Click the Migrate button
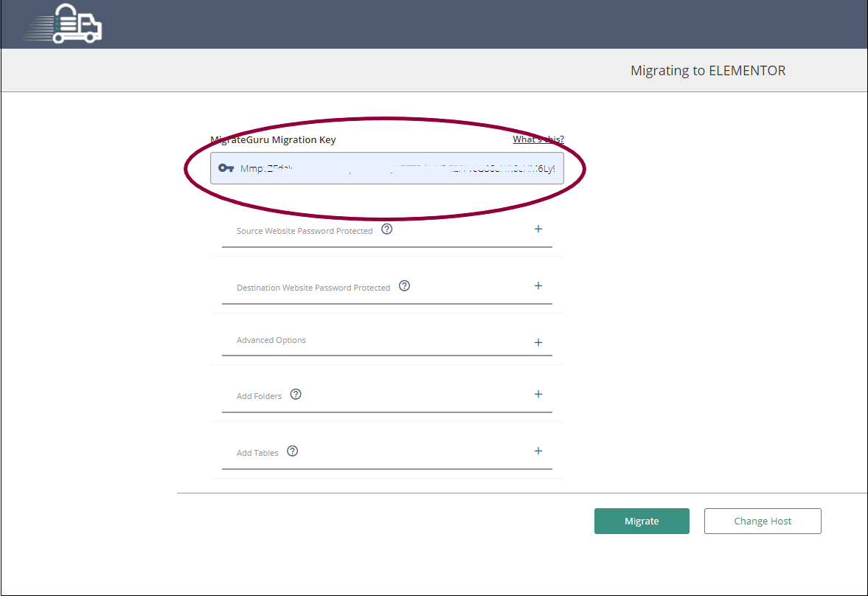Image resolution: width=868 pixels, height=596 pixels. 642,521
